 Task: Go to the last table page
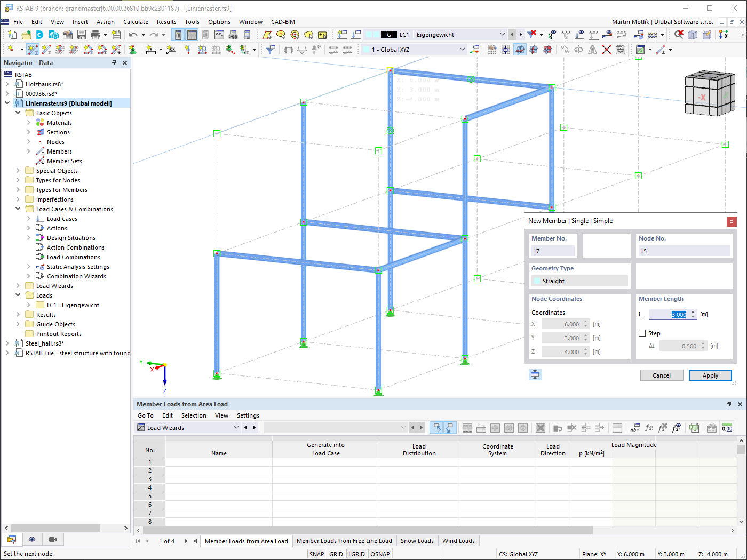click(195, 541)
